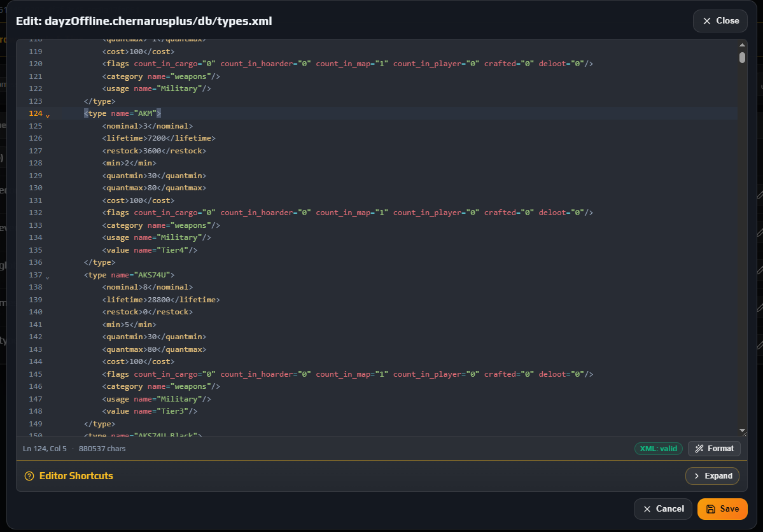
Task: Click category weapons on line 133
Action: (161, 225)
